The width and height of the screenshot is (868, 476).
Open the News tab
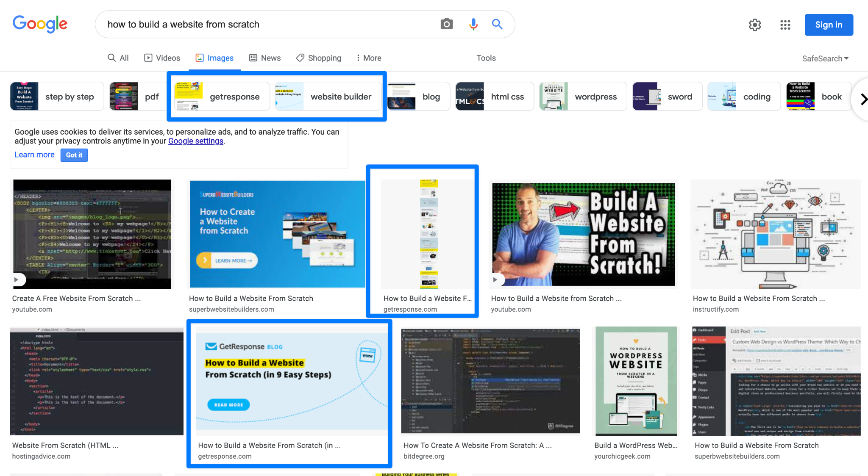[265, 58]
